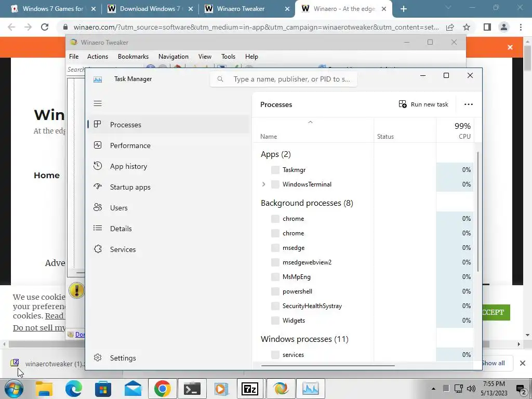Open the Actions menu in Winaero Tweaker
The image size is (532, 399).
point(98,57)
